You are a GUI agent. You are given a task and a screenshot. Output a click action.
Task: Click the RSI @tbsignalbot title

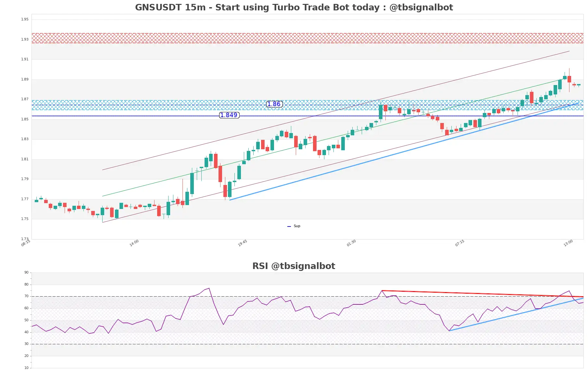(294, 266)
